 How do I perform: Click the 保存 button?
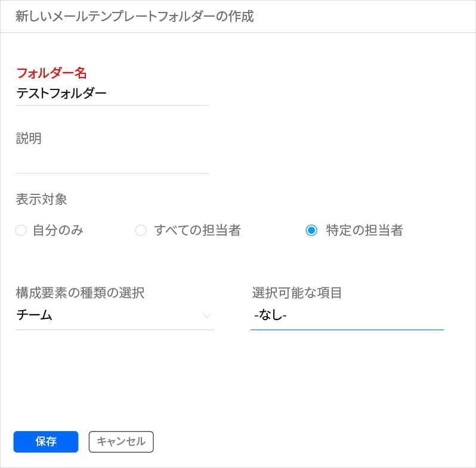(x=46, y=442)
